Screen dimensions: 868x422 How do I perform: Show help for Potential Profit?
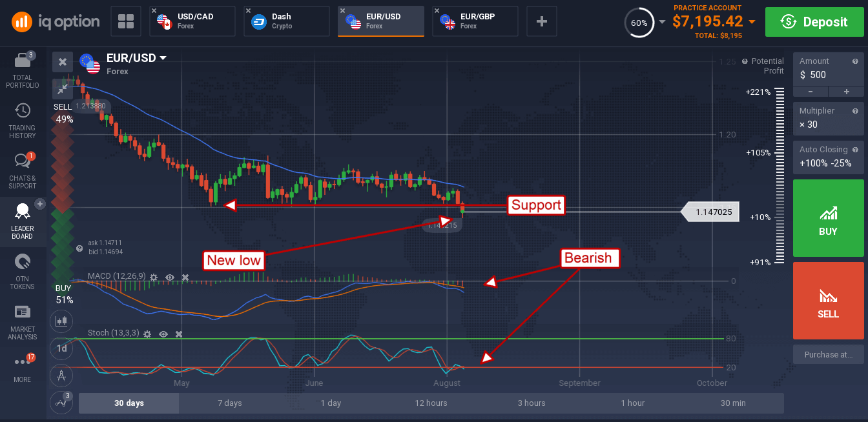(745, 61)
